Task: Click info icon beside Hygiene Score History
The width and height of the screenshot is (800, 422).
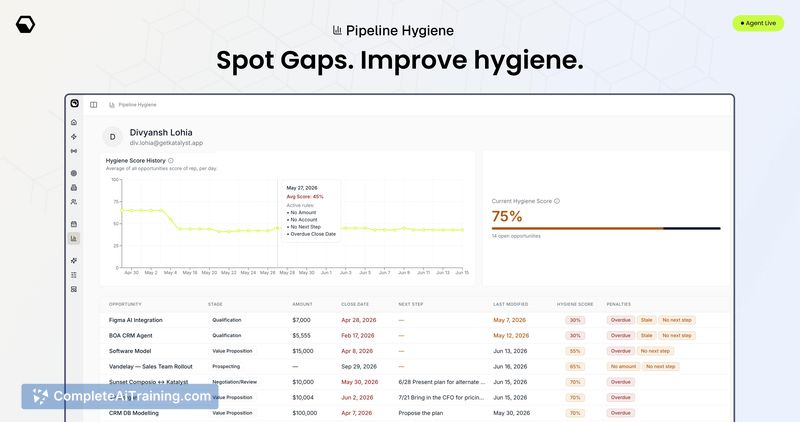Action: click(171, 160)
